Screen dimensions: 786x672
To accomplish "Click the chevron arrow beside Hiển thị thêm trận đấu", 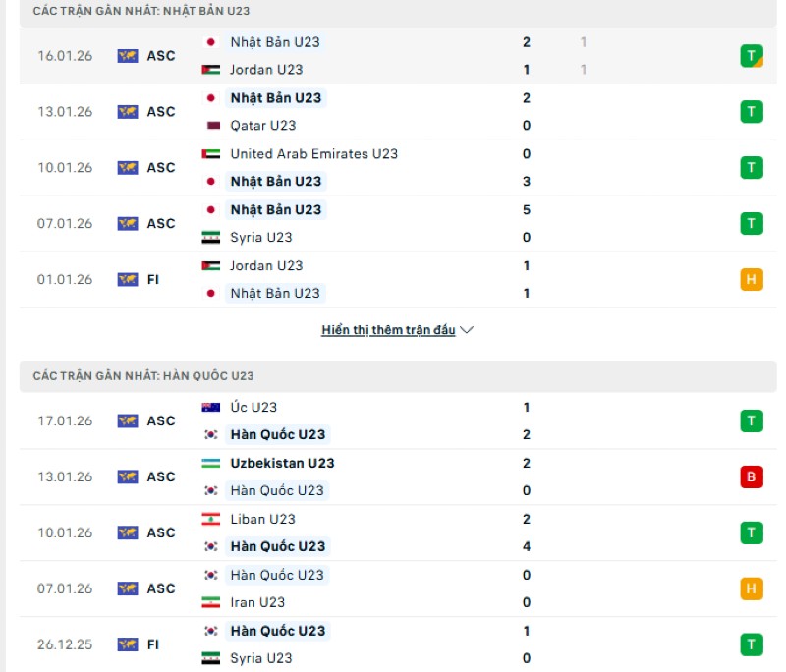I will [467, 330].
